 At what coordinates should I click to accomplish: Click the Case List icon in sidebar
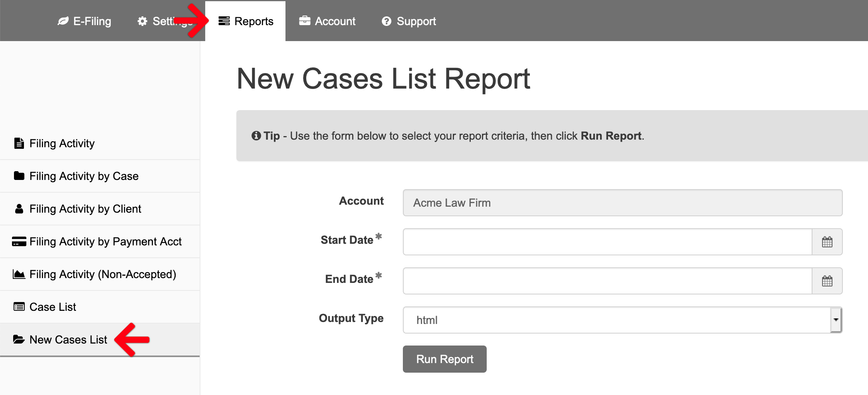point(19,307)
